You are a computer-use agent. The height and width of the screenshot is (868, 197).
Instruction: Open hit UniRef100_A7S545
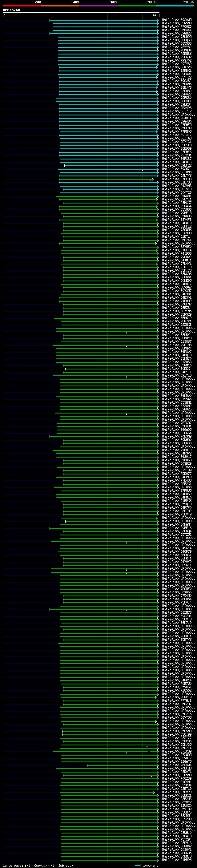click(176, 399)
